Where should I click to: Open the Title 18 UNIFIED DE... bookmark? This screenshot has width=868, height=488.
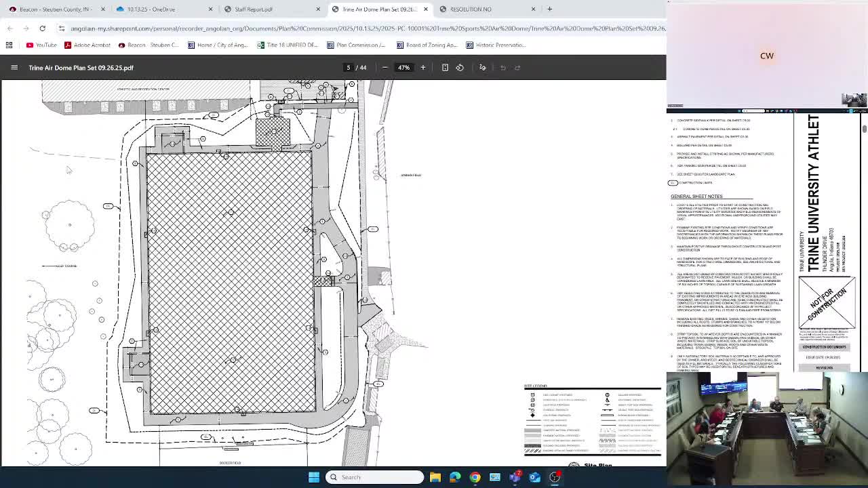click(288, 45)
